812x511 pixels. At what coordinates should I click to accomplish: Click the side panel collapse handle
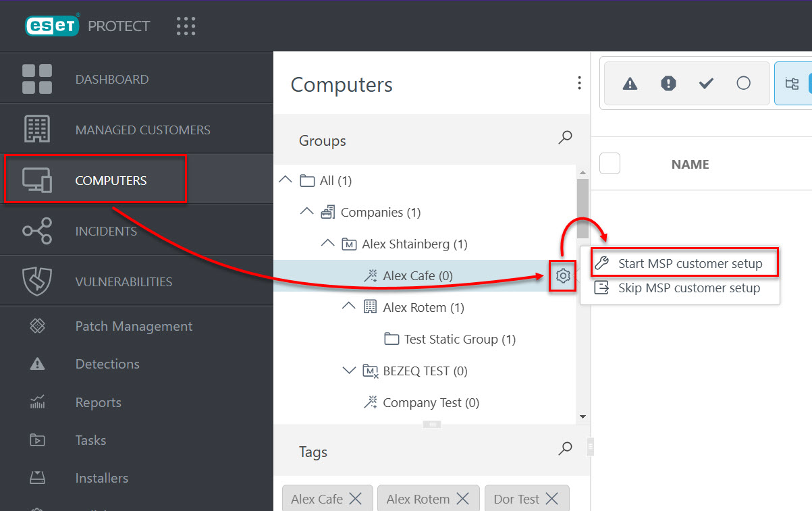[x=591, y=446]
